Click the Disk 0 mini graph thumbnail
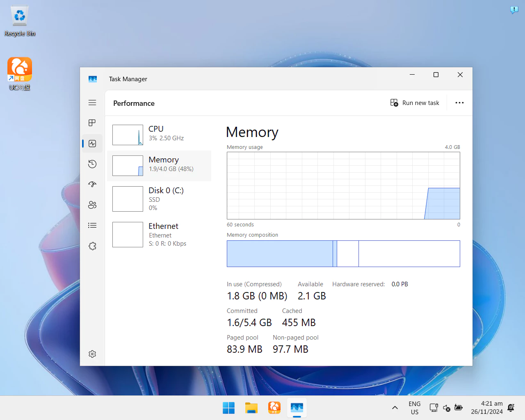The height and width of the screenshot is (420, 525). 128,199
